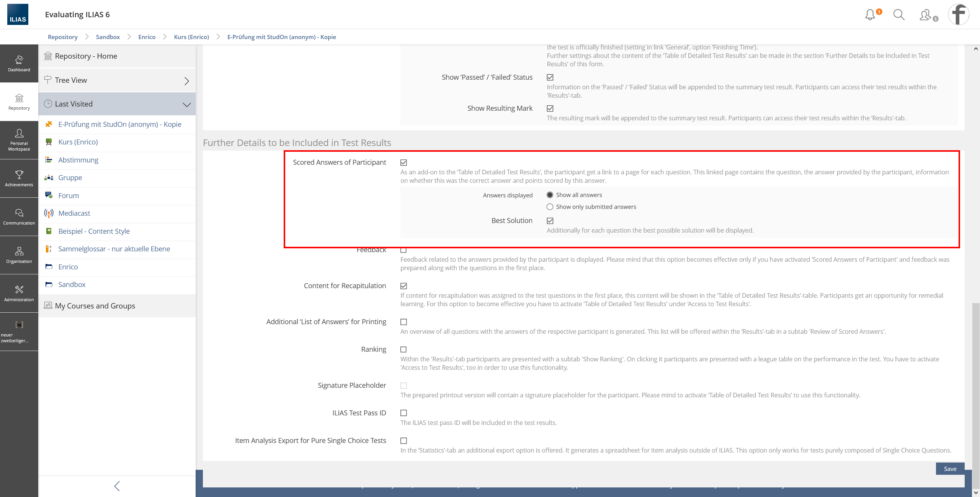Screen dimensions: 980x497
Task: Open the Administration sidebar item
Action: coord(19,294)
